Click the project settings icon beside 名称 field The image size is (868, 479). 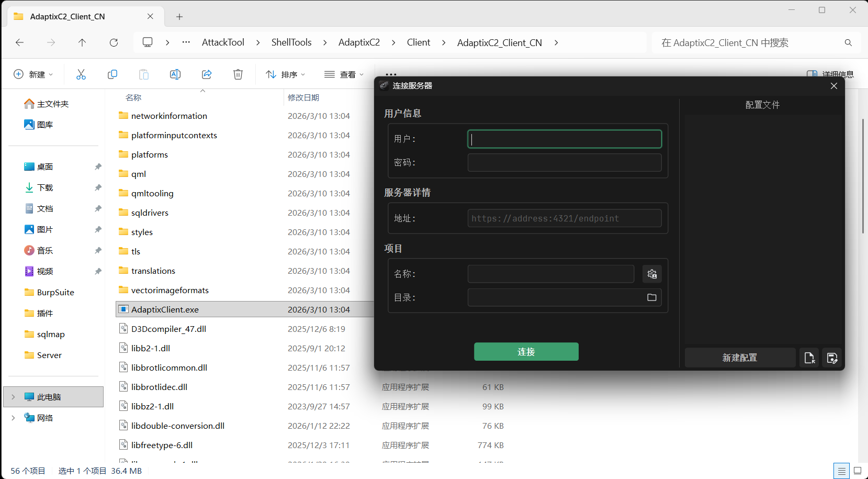651,273
